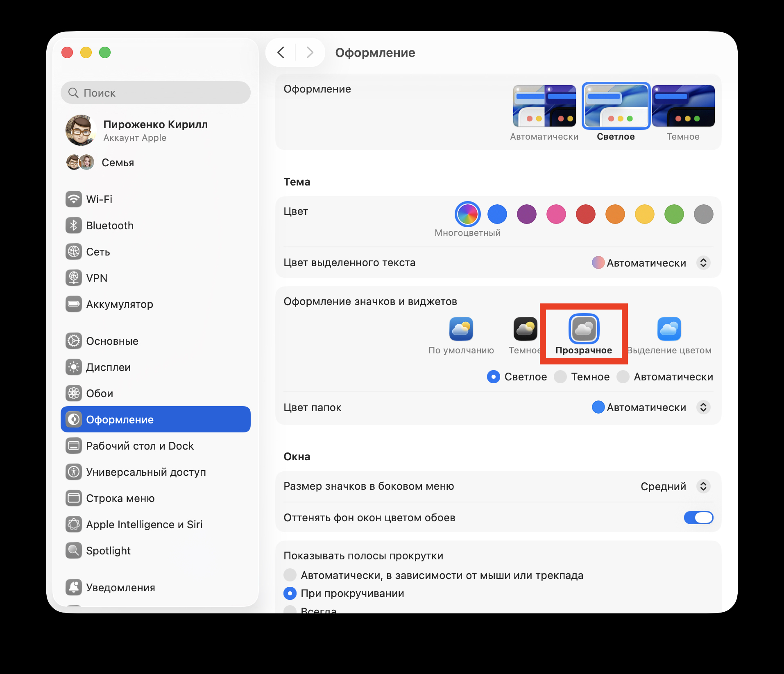Choose automatic scrollbar display radio option
The width and height of the screenshot is (784, 674).
tap(290, 575)
